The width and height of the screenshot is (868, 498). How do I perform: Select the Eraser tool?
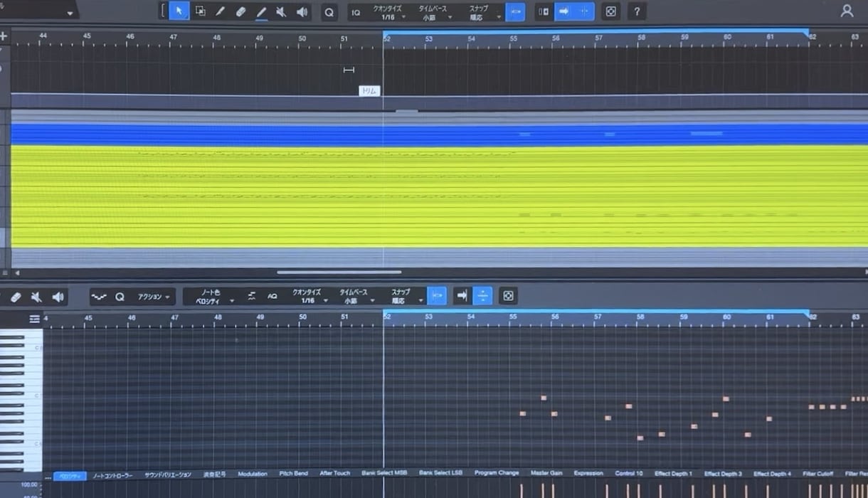241,11
